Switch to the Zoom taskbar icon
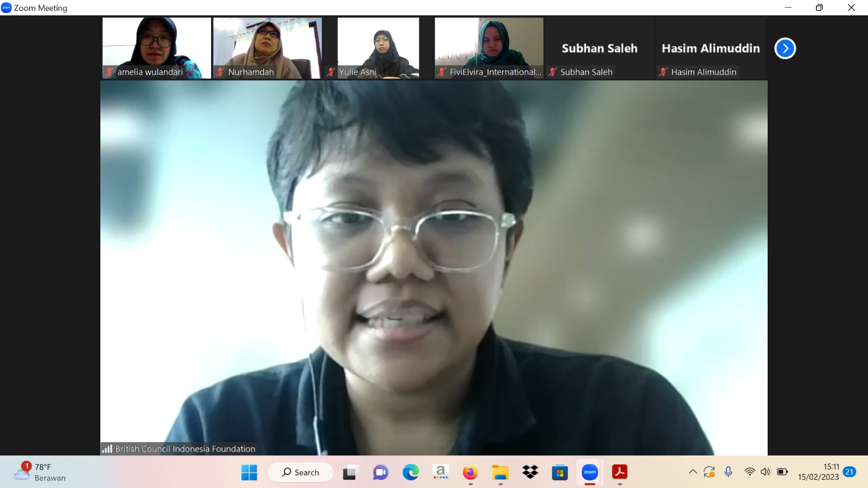The height and width of the screenshot is (488, 868). pos(590,473)
